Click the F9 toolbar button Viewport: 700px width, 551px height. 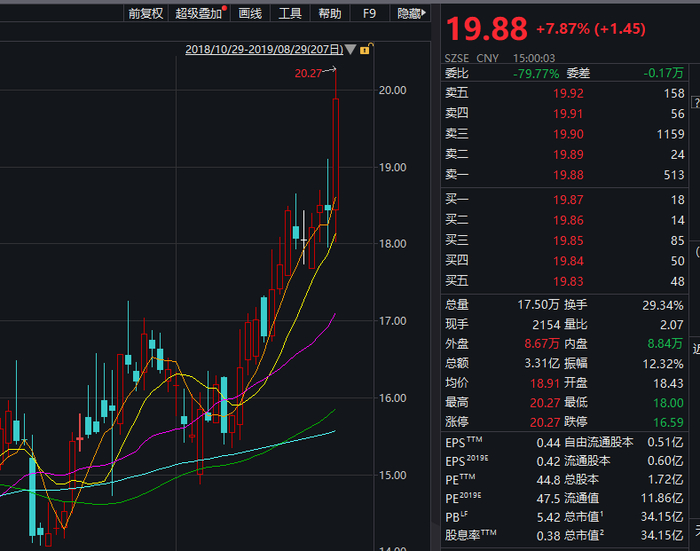(x=369, y=14)
